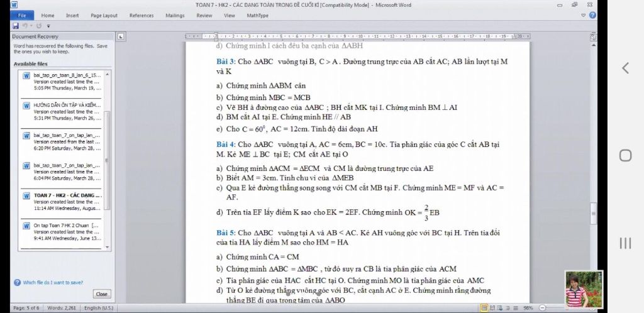This screenshot has width=644, height=313.
Task: Click the line 'a) Chứng minh ΔABM cân'
Action: click(261, 85)
